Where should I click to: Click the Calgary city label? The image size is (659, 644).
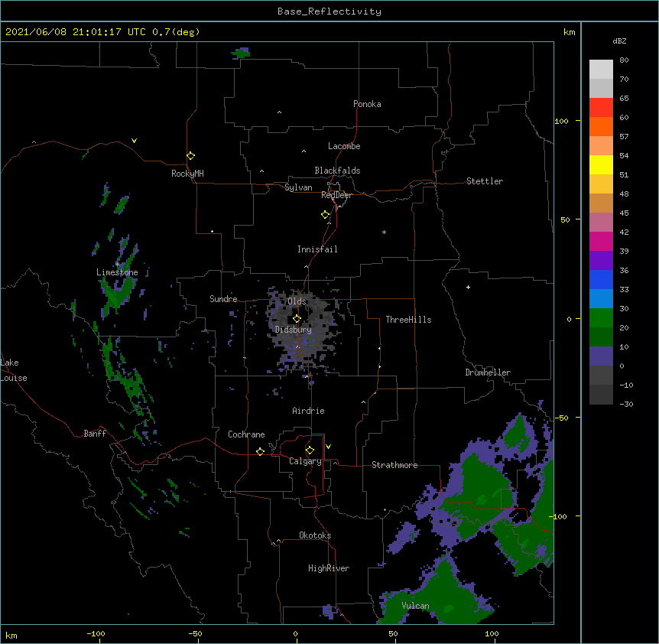click(305, 461)
